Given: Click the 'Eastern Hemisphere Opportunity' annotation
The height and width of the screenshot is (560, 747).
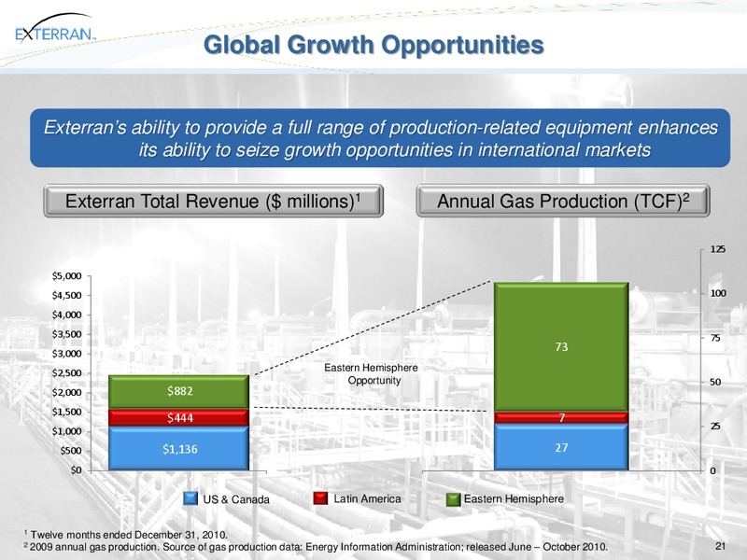Looking at the screenshot, I should click(x=371, y=374).
